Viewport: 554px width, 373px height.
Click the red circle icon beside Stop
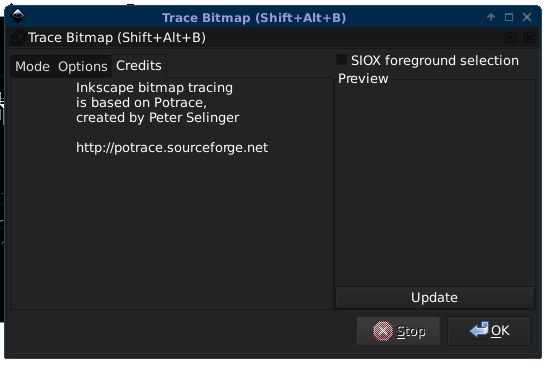coord(383,331)
